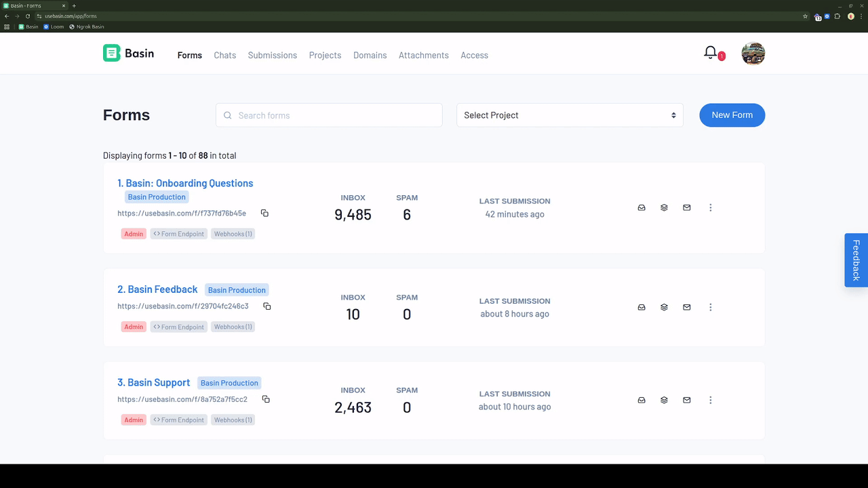Open the Attachments page from the navigation
Image resolution: width=868 pixels, height=488 pixels.
[x=423, y=56]
